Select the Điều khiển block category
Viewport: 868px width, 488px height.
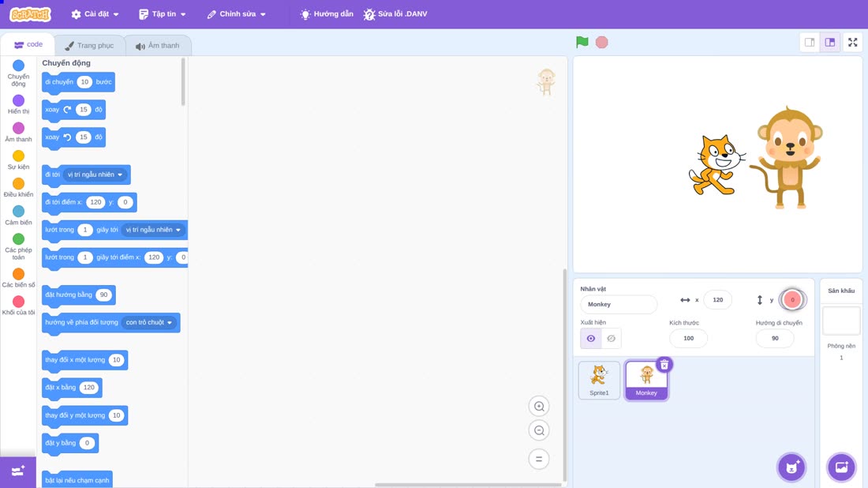18,187
